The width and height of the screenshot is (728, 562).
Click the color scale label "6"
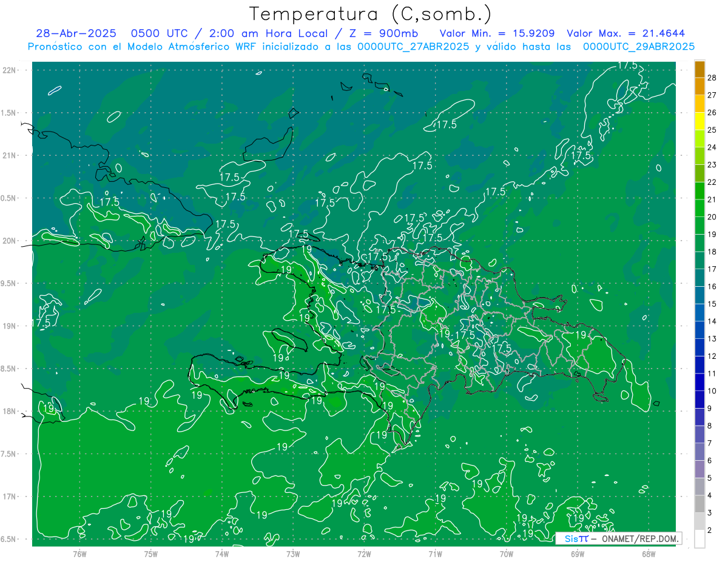(710, 461)
